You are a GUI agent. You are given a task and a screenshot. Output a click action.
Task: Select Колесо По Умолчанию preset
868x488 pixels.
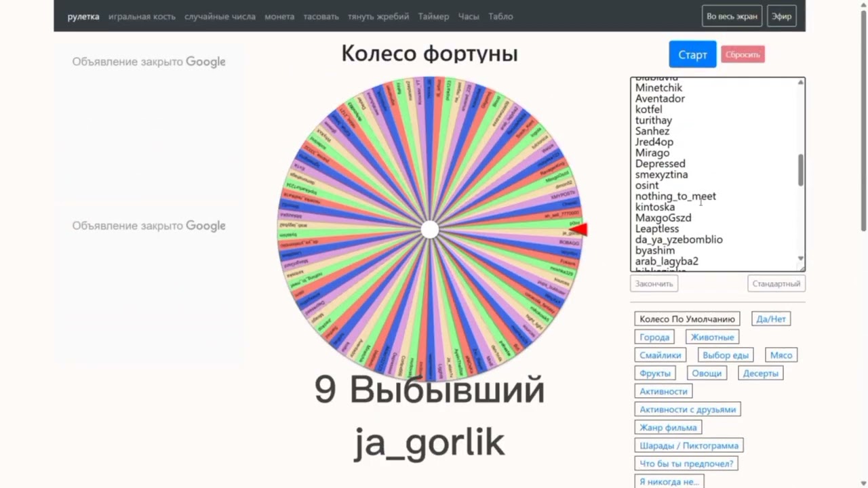(687, 319)
